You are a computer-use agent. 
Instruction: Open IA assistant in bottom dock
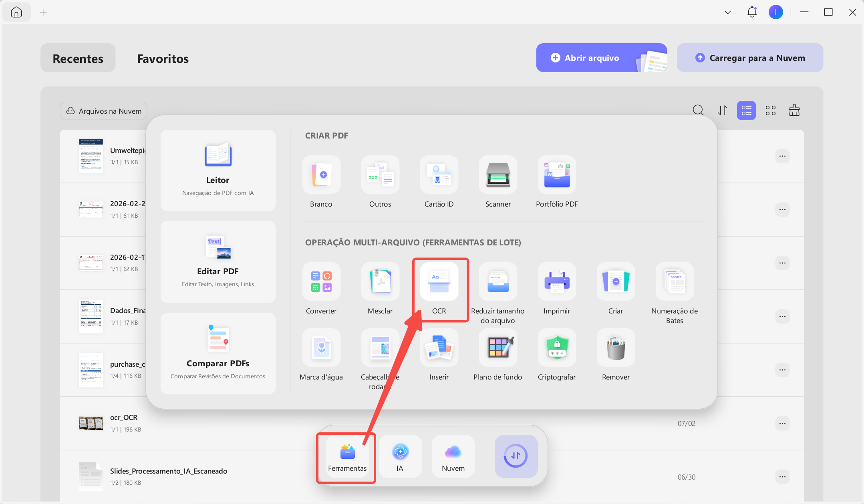click(x=400, y=456)
